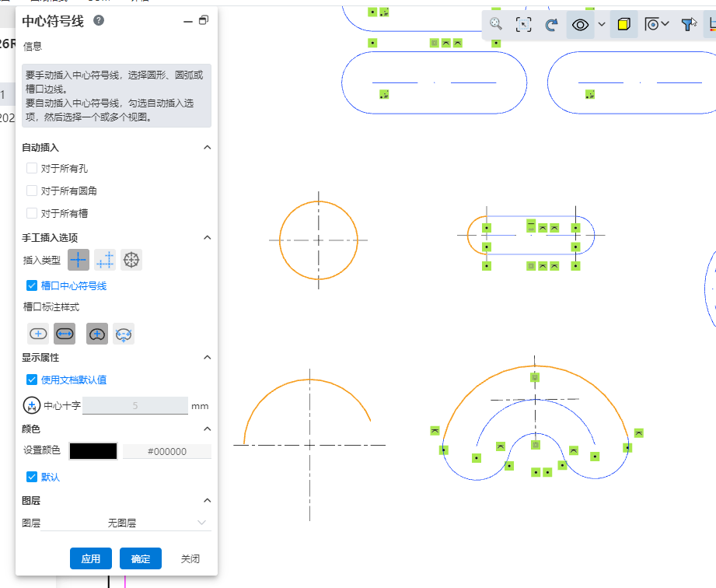
Task: Collapse the 自动插入 section
Action: pyautogui.click(x=207, y=147)
